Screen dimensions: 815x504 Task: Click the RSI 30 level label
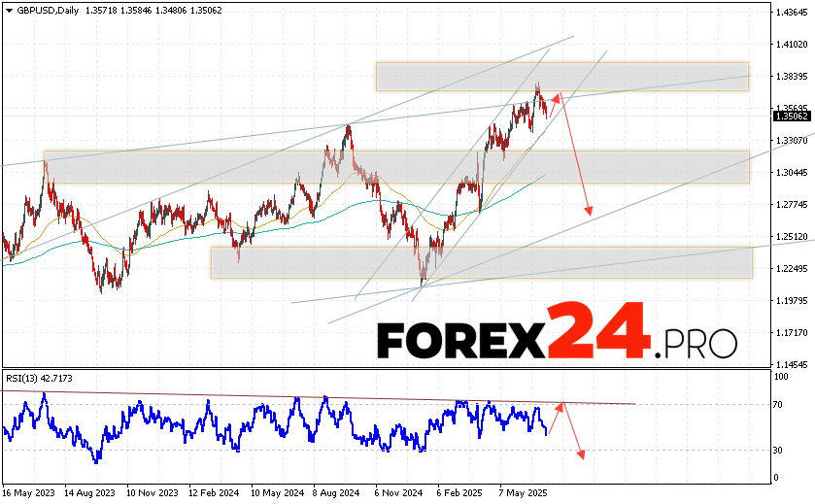point(780,451)
